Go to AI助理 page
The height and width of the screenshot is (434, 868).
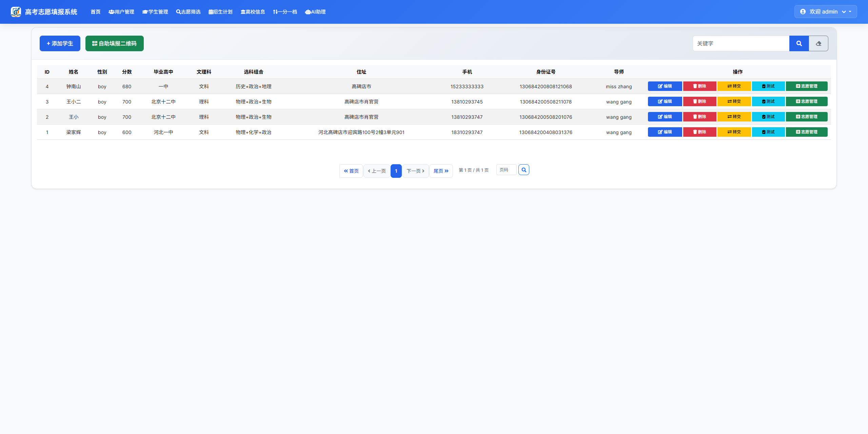click(315, 12)
